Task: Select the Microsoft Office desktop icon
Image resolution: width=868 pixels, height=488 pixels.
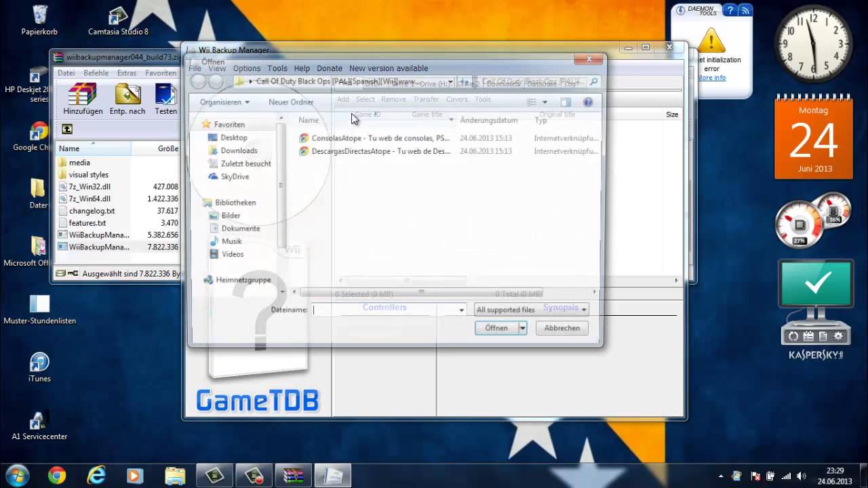Action: click(37, 251)
